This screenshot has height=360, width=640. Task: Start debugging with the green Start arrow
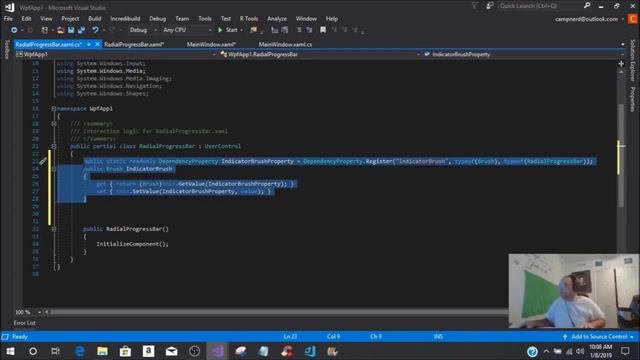point(220,30)
